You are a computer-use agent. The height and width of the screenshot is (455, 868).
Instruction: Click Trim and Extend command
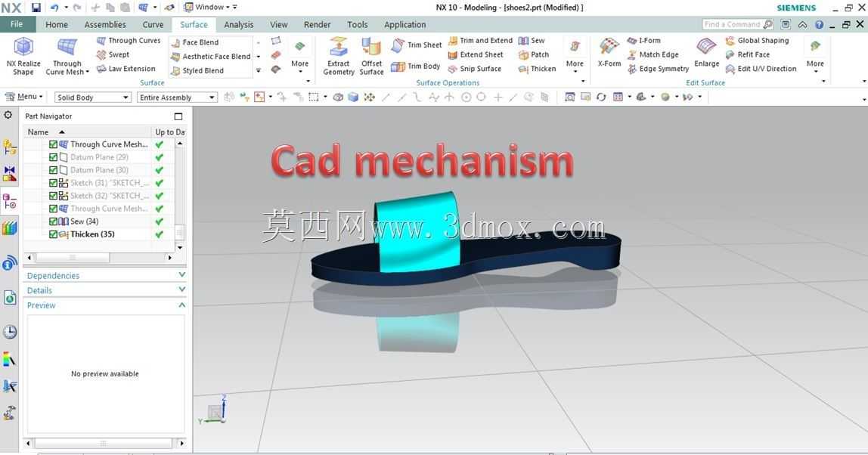(x=481, y=40)
